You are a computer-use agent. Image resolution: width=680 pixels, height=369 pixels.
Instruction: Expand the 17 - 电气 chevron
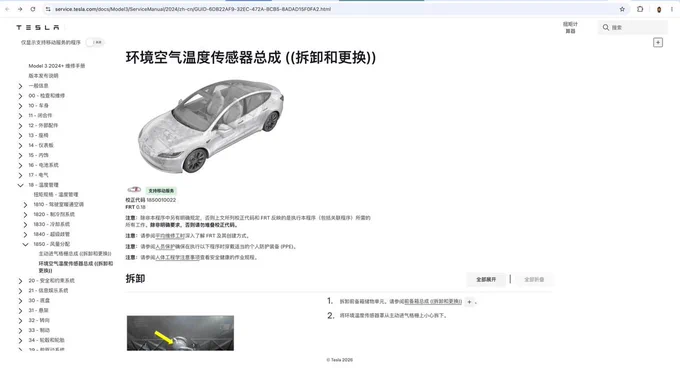click(x=20, y=176)
